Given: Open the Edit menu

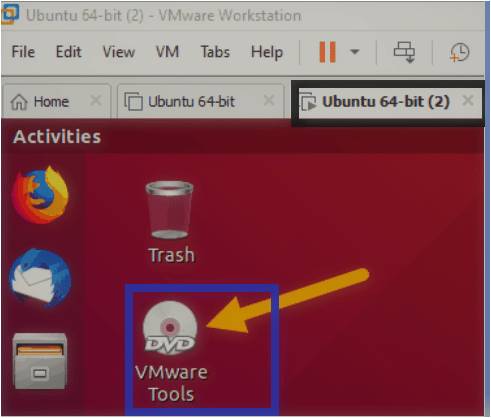Looking at the screenshot, I should (68, 52).
